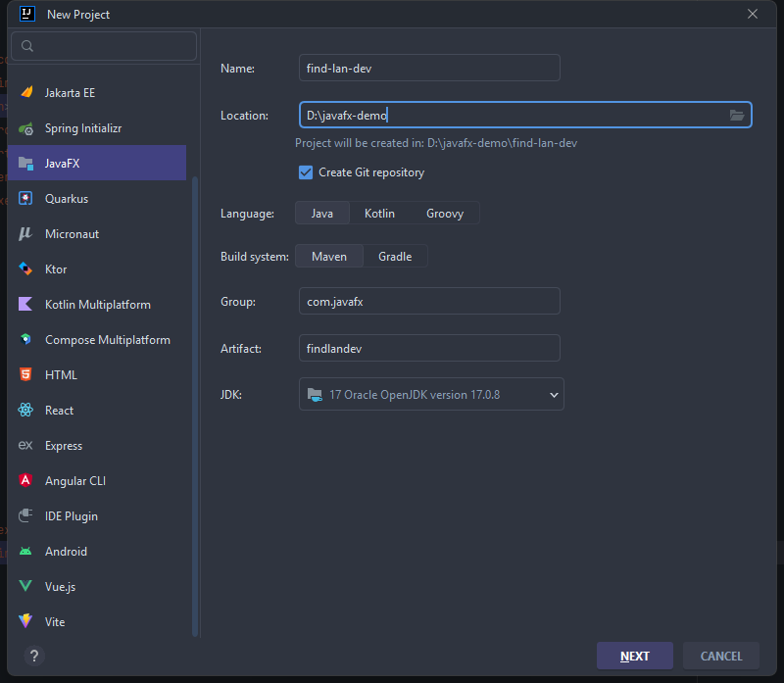The width and height of the screenshot is (784, 683).
Task: Open help with question mark button
Action: point(33,656)
